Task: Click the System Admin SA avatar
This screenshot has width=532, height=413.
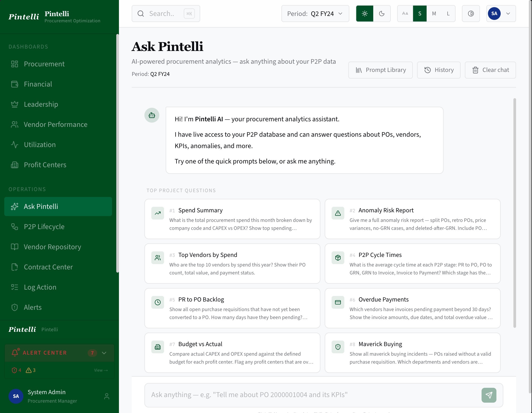Action: 16,396
